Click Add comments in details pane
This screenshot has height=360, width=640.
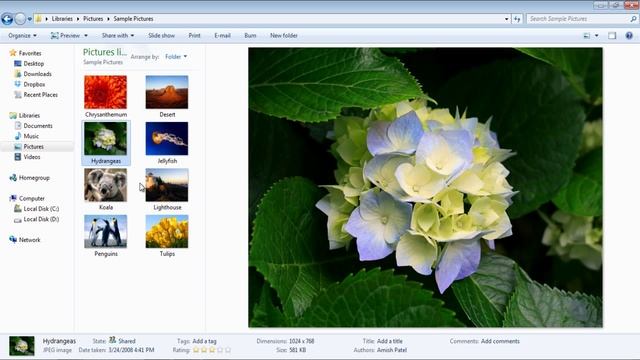pos(500,341)
